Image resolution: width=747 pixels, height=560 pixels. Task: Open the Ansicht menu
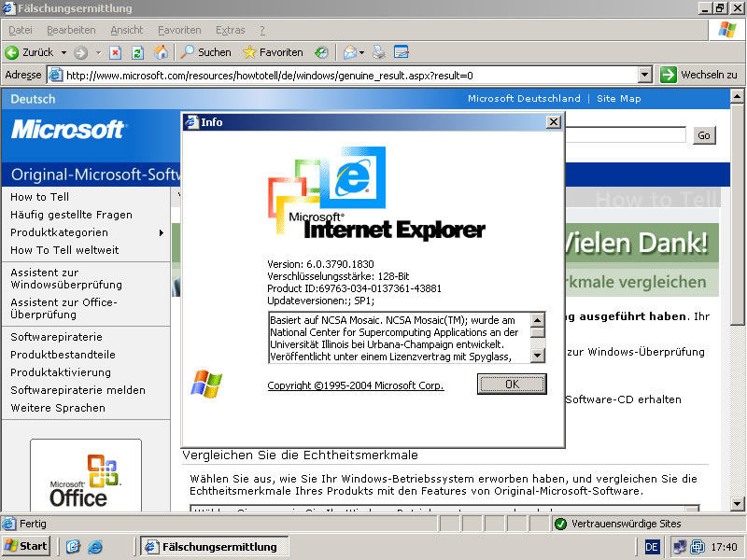click(x=127, y=30)
